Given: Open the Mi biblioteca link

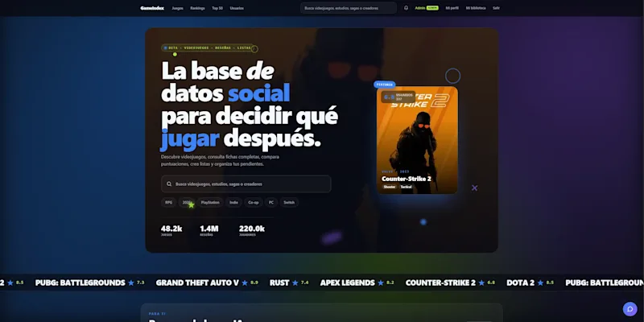Looking at the screenshot, I should (x=476, y=8).
